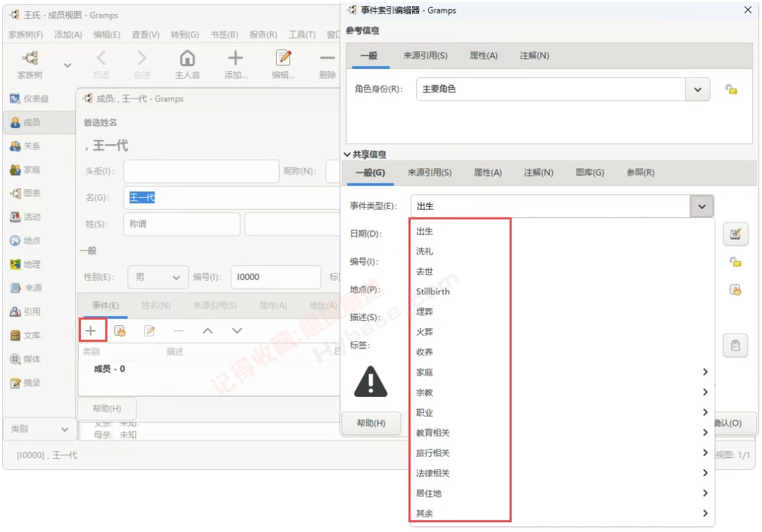This screenshot has width=762, height=532.
Task: Open 图表 view in sidebar
Action: tap(25, 194)
